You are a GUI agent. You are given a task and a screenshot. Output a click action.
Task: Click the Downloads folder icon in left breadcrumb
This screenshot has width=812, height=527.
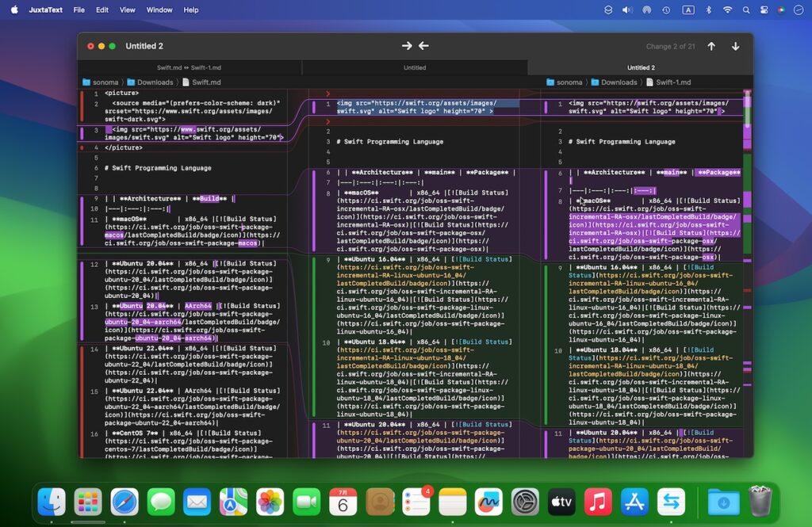pyautogui.click(x=132, y=82)
